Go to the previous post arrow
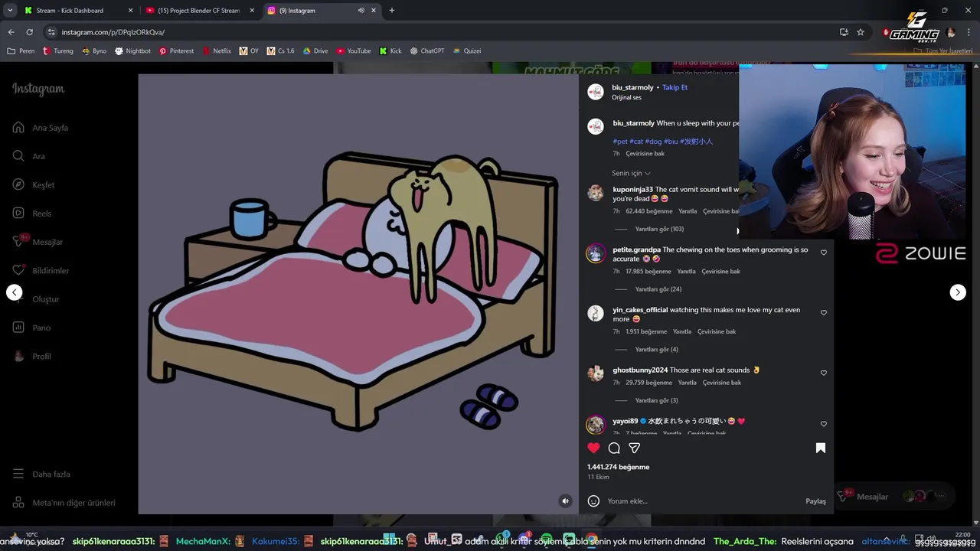This screenshot has height=551, width=980. coord(14,292)
